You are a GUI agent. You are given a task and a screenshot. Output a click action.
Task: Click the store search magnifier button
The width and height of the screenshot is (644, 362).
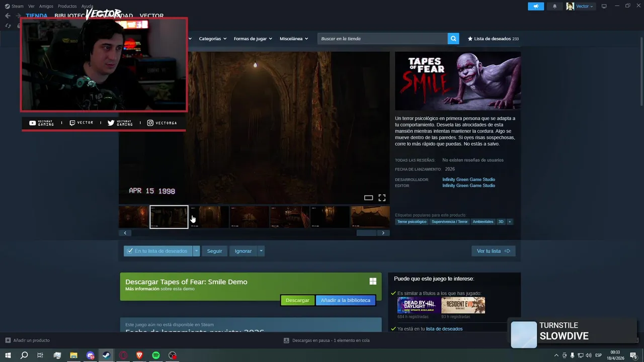pos(453,39)
